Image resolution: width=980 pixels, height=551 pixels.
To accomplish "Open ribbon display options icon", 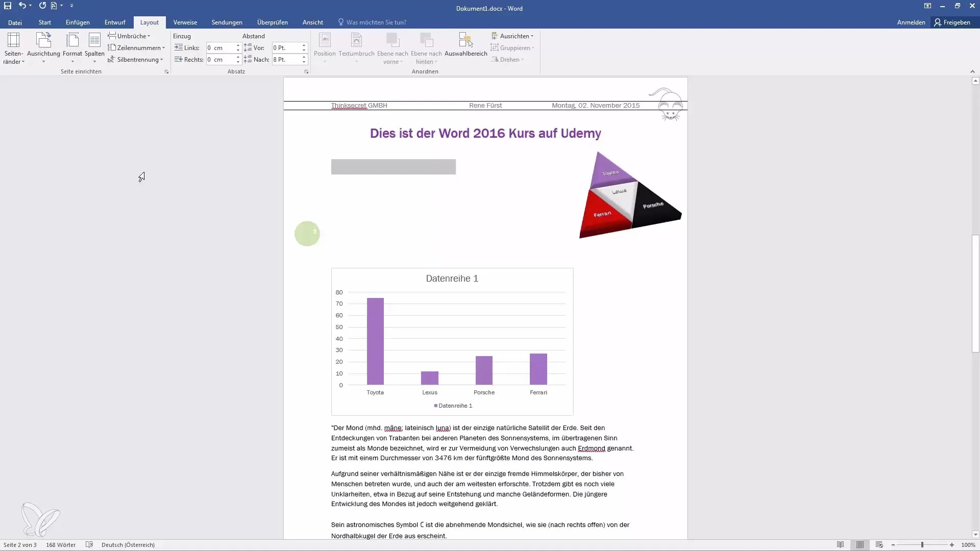I will [927, 6].
